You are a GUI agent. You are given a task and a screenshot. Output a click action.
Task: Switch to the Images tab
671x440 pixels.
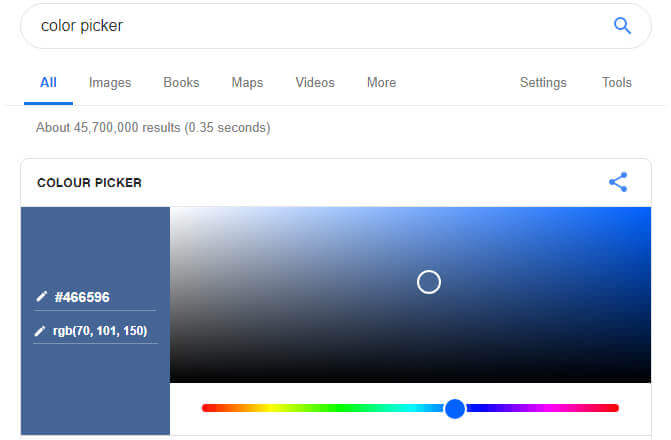pyautogui.click(x=110, y=83)
